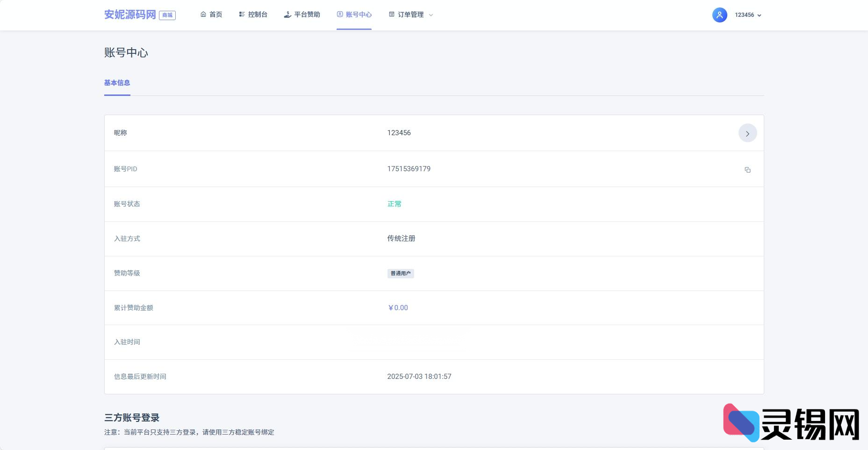Image resolution: width=868 pixels, height=450 pixels.
Task: Expand the 订单管理 dropdown chevron
Action: [x=431, y=15]
